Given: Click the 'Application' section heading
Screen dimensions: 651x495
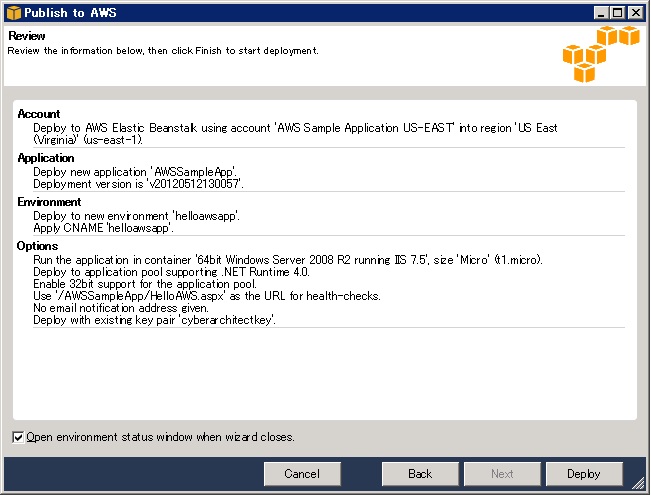Looking at the screenshot, I should pyautogui.click(x=46, y=158).
